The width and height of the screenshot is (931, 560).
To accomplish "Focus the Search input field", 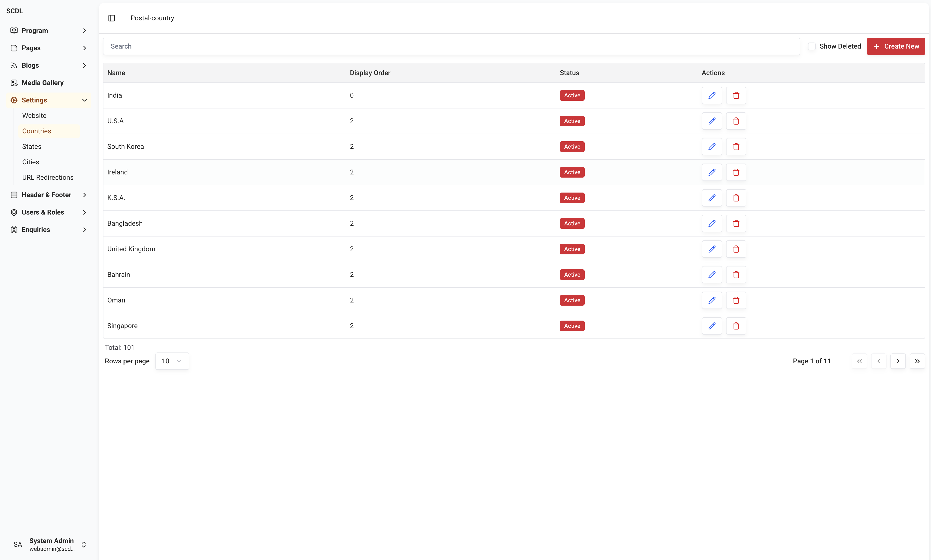I will click(x=451, y=46).
